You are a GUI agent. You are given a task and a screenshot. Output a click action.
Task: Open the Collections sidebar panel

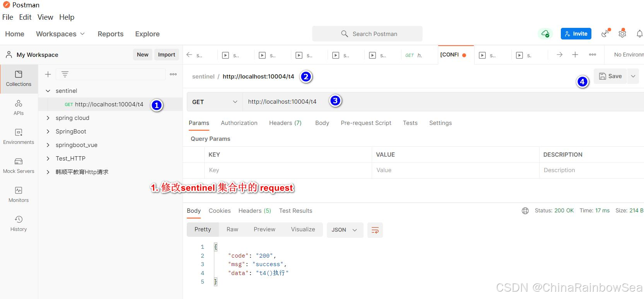(x=19, y=79)
